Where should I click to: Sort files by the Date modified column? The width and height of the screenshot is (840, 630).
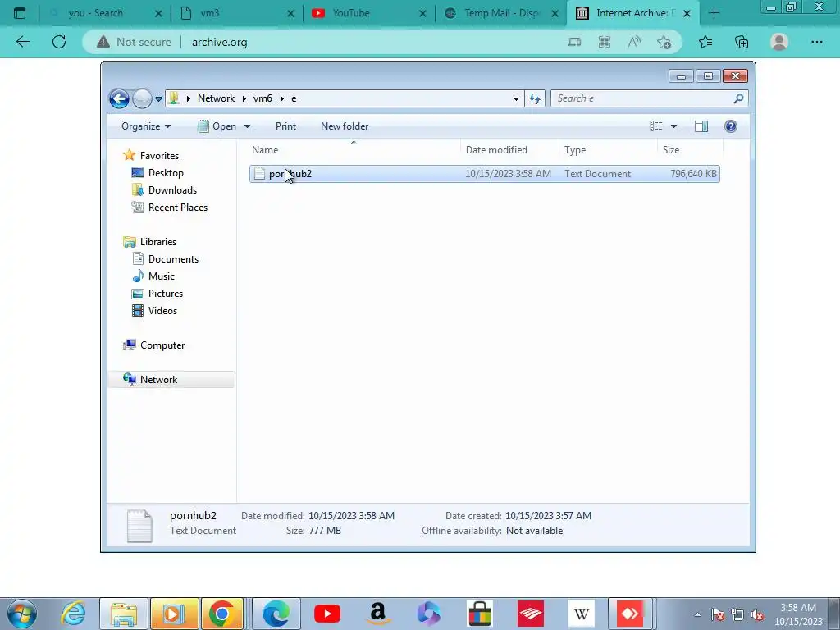point(509,150)
